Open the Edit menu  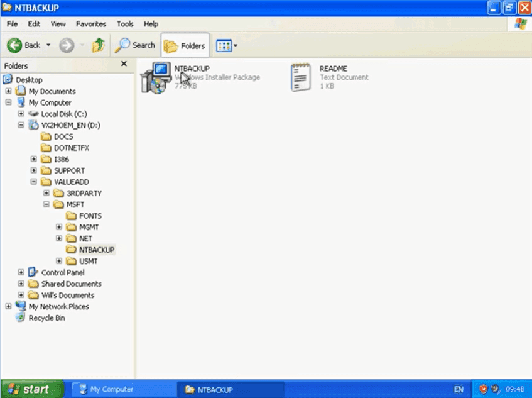tap(34, 24)
